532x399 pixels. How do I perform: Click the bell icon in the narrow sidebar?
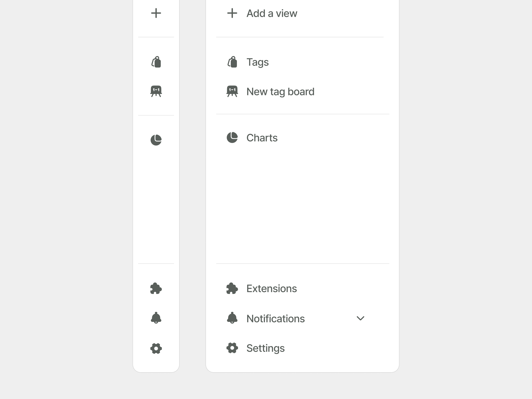point(156,318)
